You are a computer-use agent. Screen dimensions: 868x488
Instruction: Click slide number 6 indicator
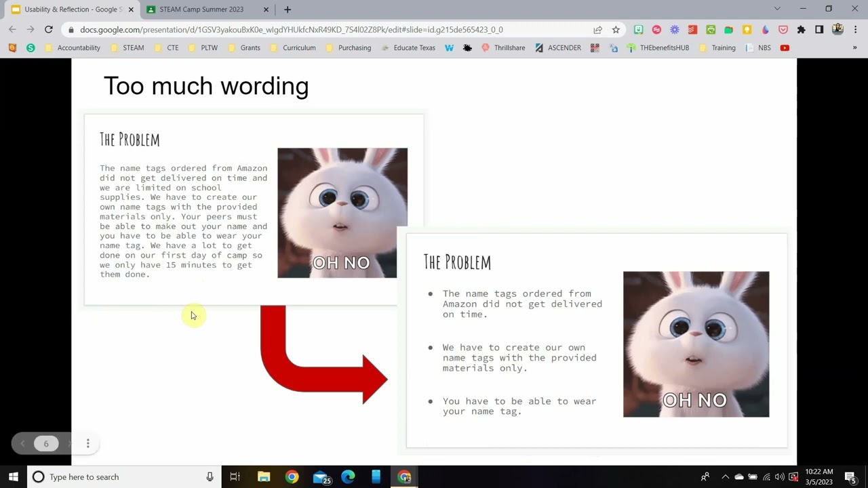click(46, 443)
